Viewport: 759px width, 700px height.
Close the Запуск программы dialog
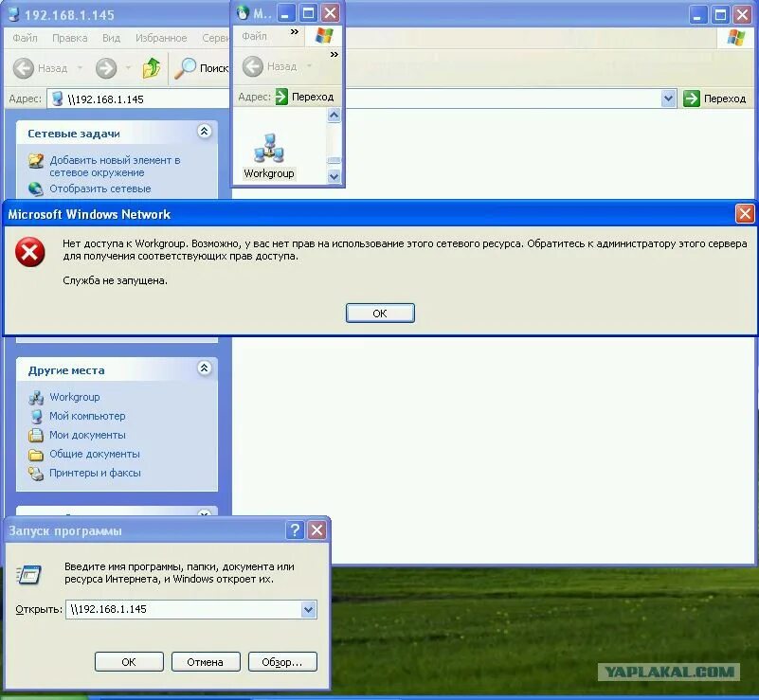click(317, 530)
